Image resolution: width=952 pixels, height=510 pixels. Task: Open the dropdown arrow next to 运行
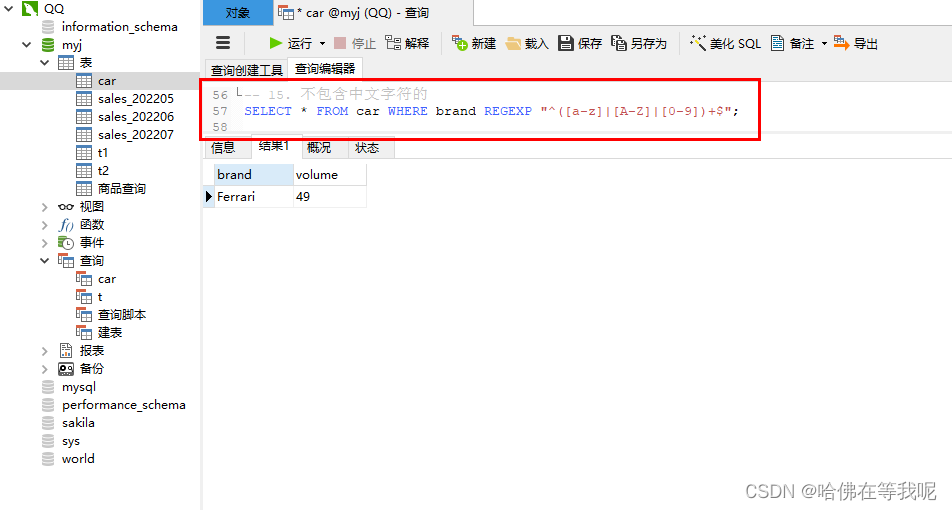[x=322, y=43]
